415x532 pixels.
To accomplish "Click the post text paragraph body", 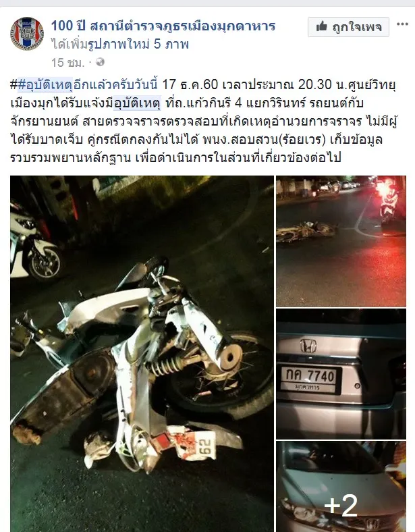I will point(203,121).
